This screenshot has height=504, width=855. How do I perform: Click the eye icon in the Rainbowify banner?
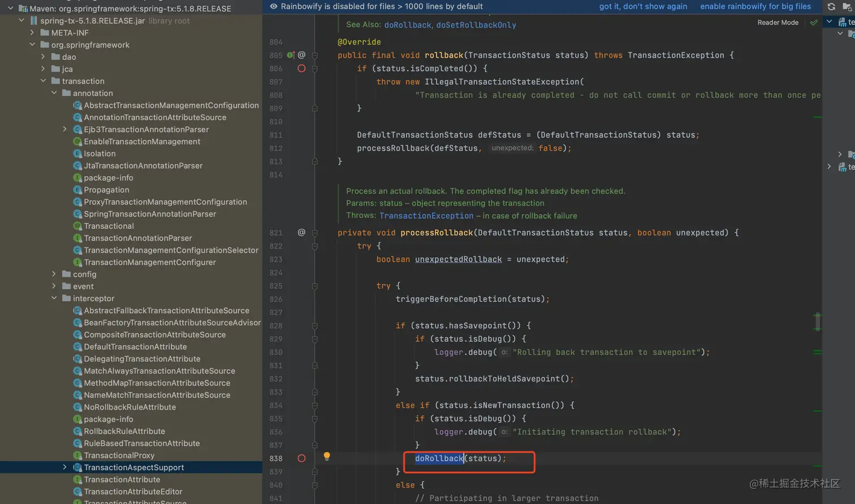click(x=274, y=6)
